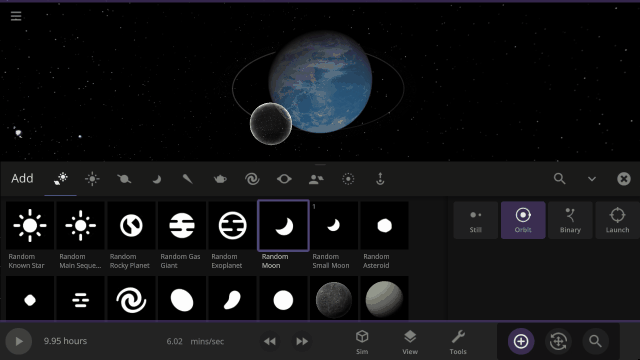Start the simulation with play button
This screenshot has height=360, width=640.
(19, 341)
